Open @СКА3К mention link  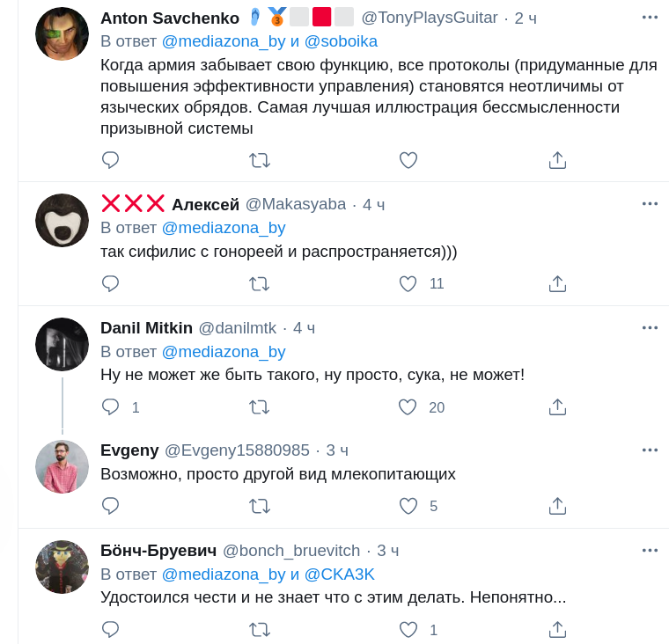coord(339,574)
